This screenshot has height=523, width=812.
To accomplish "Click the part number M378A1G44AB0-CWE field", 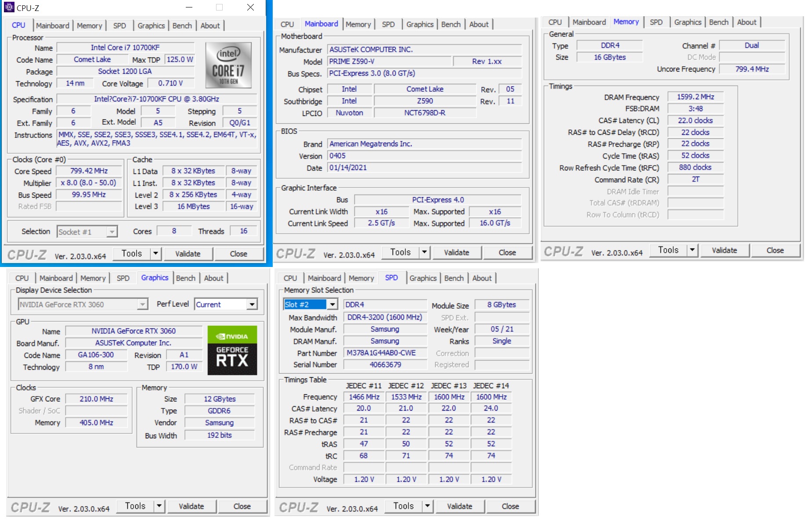I will coord(385,353).
